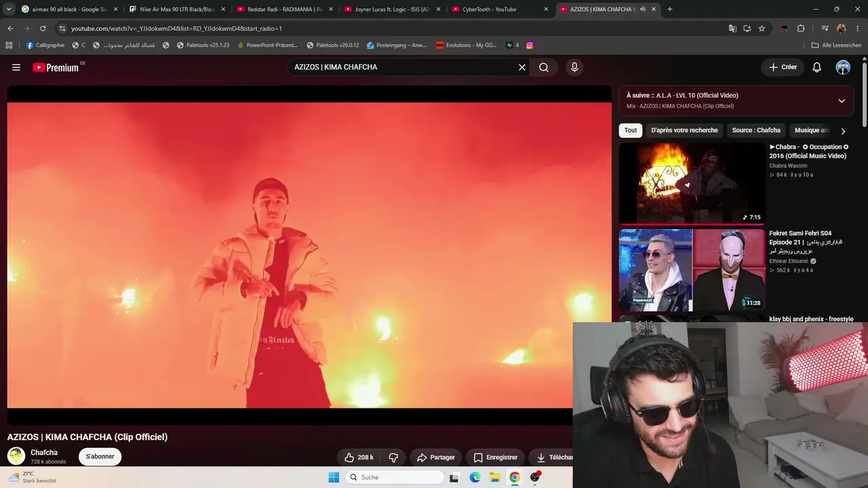This screenshot has height=488, width=868.
Task: Go back to the previous page
Action: (x=10, y=28)
